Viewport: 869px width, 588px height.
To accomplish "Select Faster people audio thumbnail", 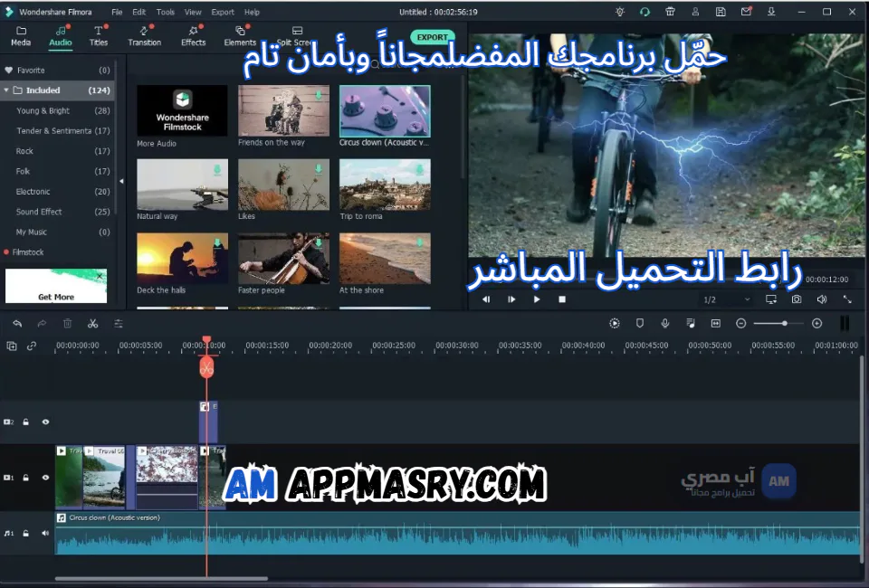I will coord(283,258).
